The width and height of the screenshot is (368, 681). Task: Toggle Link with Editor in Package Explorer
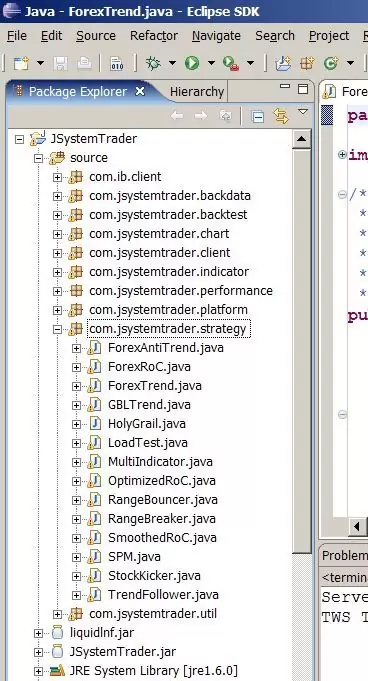[x=281, y=116]
